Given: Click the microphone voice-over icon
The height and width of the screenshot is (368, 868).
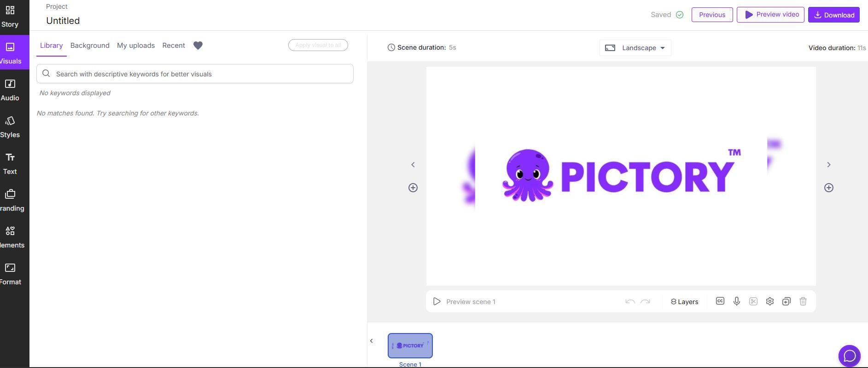Looking at the screenshot, I should pos(737,301).
